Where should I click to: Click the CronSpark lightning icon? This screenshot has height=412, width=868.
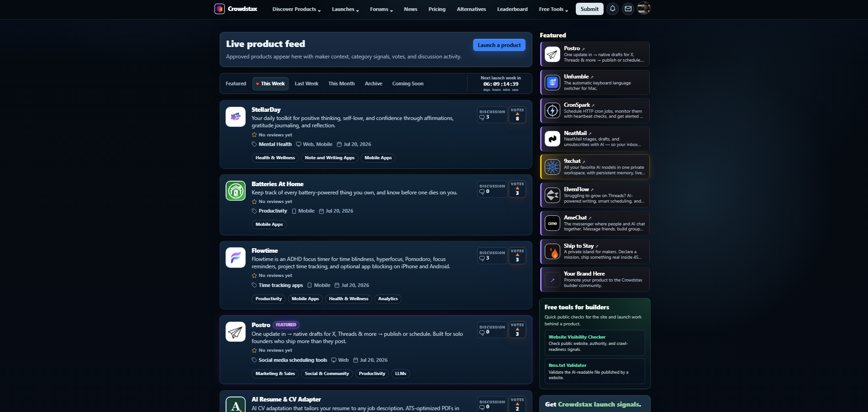click(x=552, y=110)
